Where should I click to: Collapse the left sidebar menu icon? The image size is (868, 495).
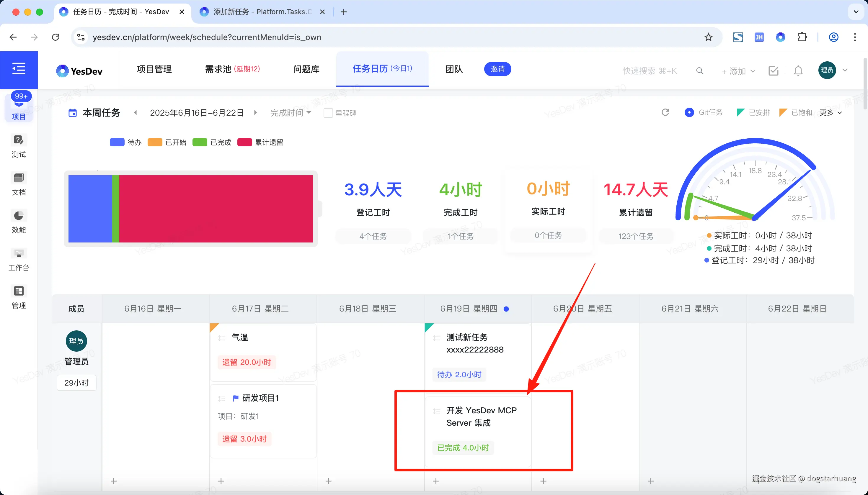(19, 69)
